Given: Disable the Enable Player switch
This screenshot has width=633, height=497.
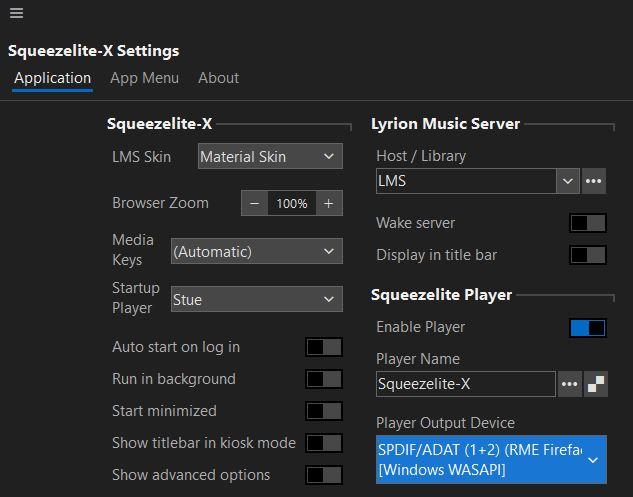Looking at the screenshot, I should 588,328.
